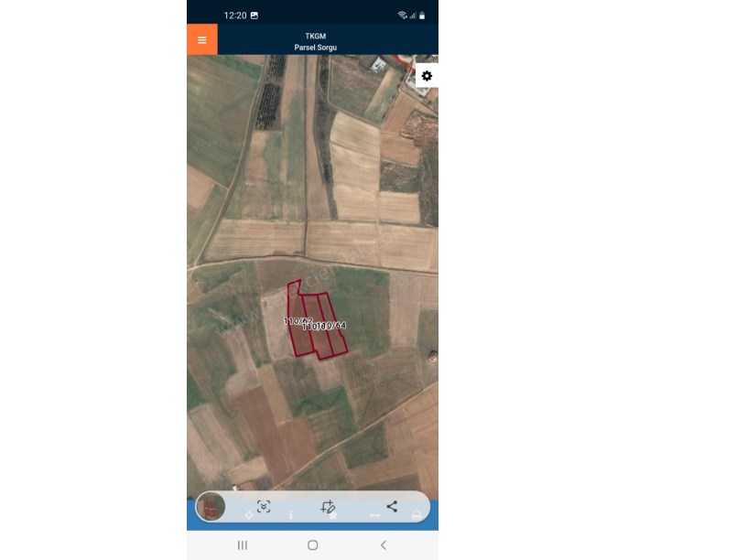Tap the faded measure distance icon
Screen dimensions: 747x560
pyautogui.click(x=375, y=515)
